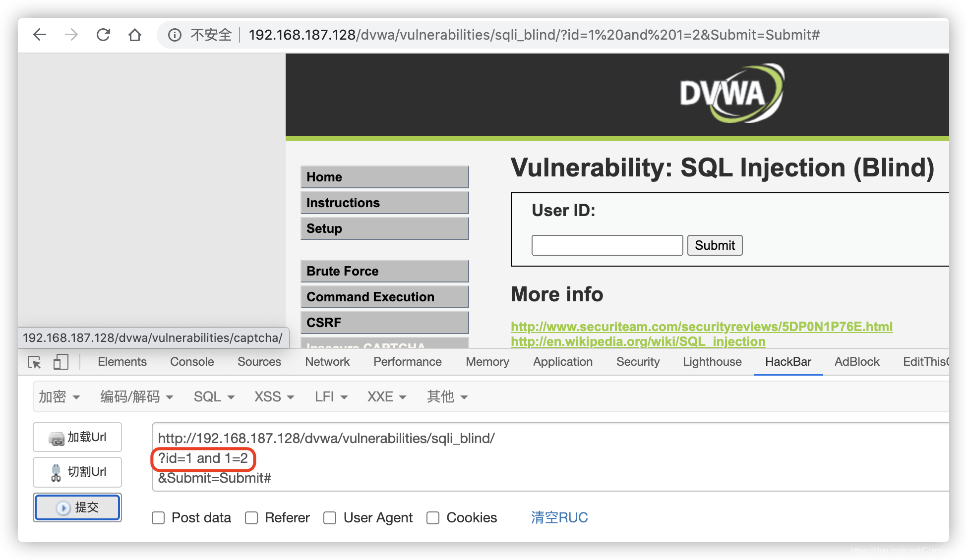
Task: Go back with the browser back arrow
Action: pos(40,35)
